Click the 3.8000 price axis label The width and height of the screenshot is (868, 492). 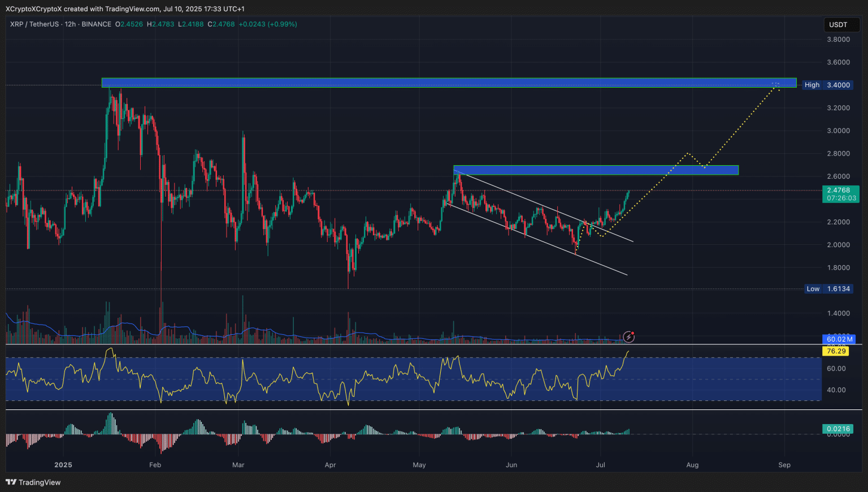838,40
